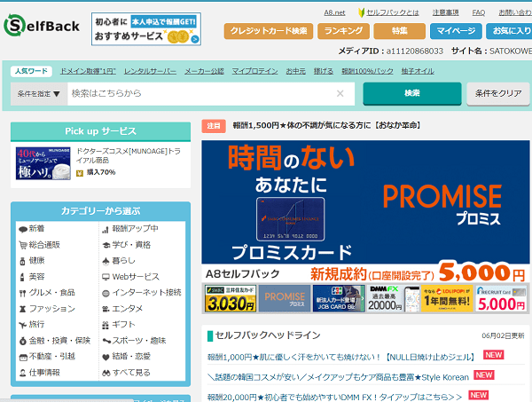Open the 特集 button
The width and height of the screenshot is (532, 402).
399,31
